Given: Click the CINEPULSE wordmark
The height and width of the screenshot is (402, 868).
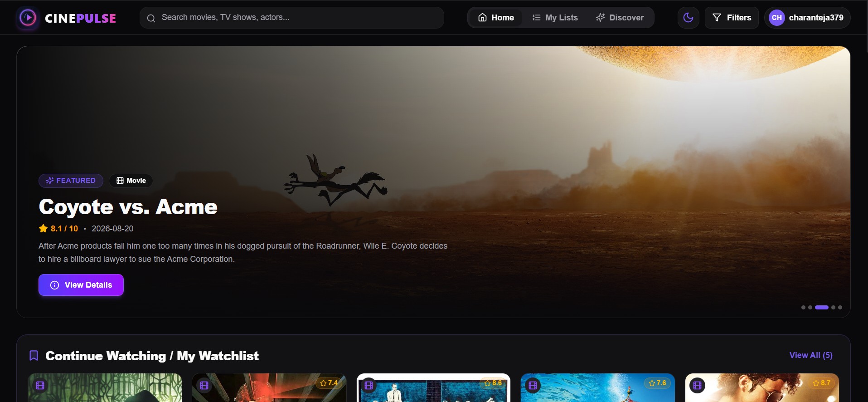Looking at the screenshot, I should point(80,18).
